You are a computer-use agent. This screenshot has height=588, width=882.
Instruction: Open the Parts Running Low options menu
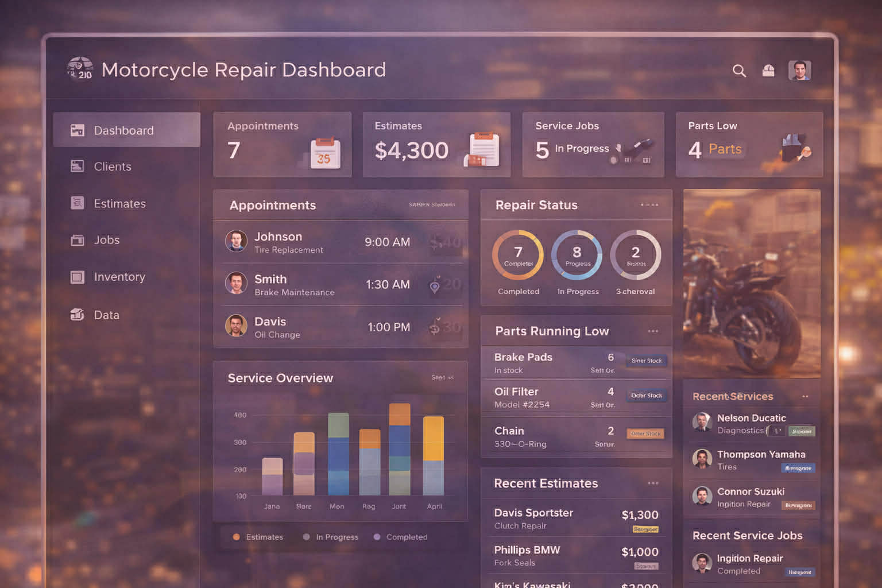[x=653, y=331]
